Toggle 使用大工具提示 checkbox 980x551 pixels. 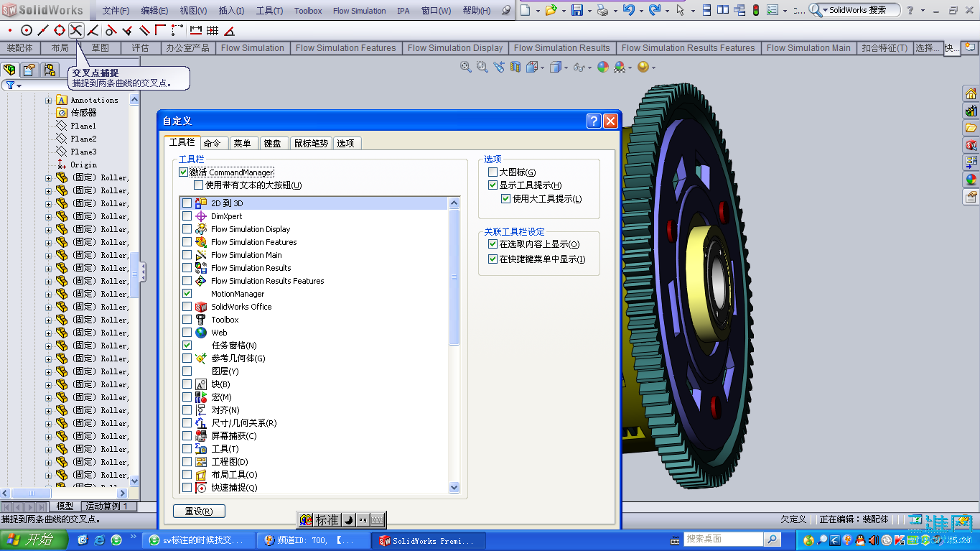(506, 199)
